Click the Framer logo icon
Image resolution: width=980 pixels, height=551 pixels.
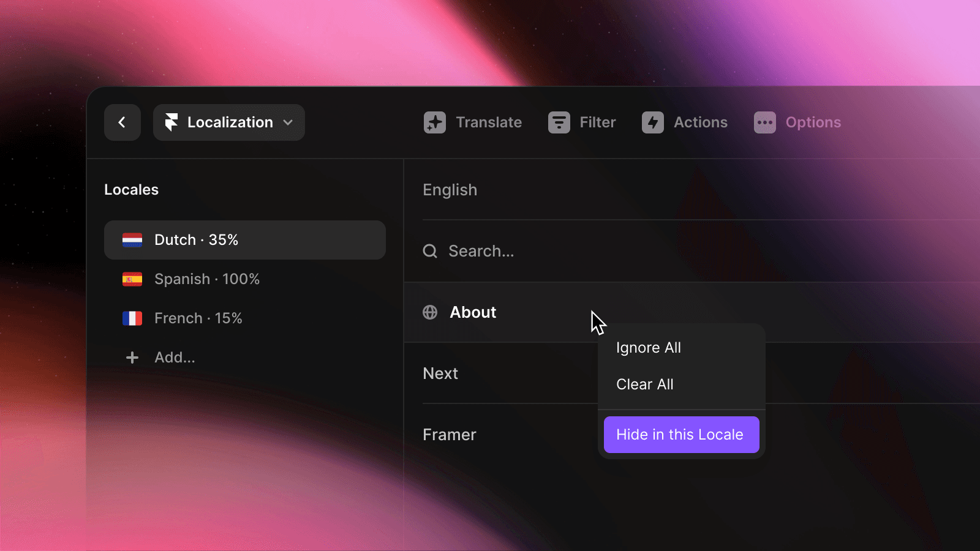point(171,122)
